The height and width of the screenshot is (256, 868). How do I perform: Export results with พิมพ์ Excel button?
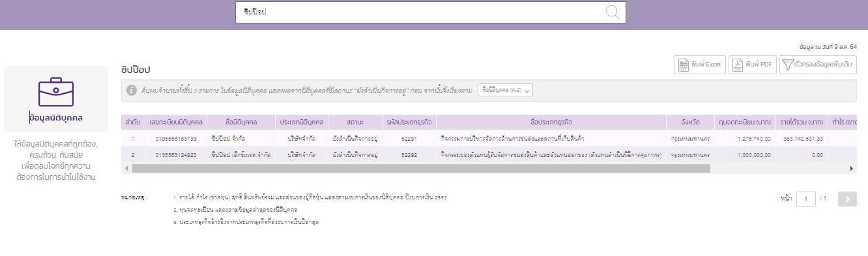(x=700, y=64)
